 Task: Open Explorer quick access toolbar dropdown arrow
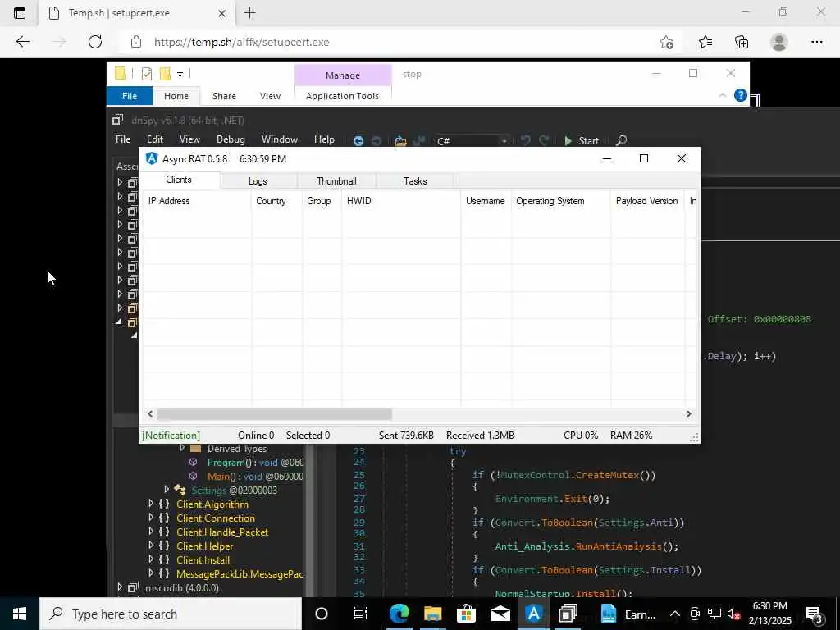pyautogui.click(x=180, y=75)
